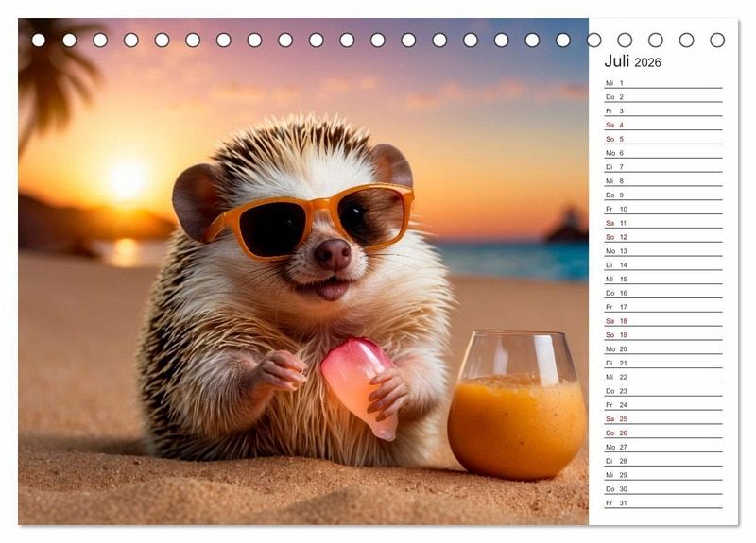Select the 'Mi 29' date row
This screenshot has width=756, height=543.
tap(663, 474)
